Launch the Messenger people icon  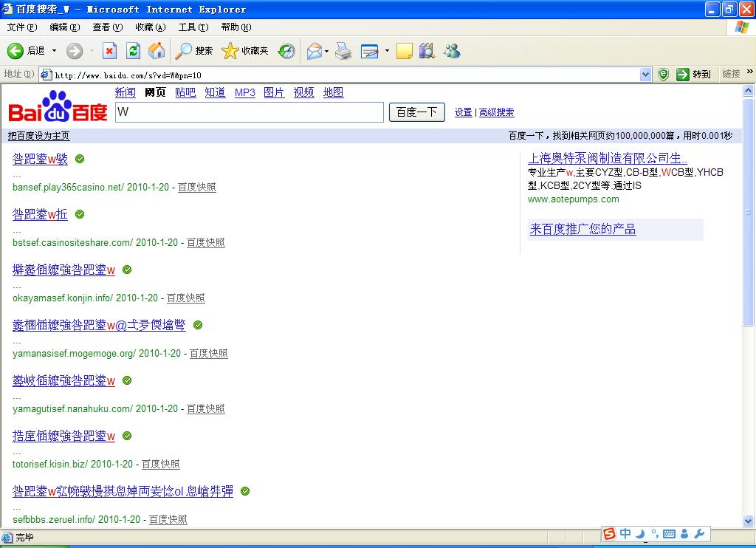tap(453, 51)
